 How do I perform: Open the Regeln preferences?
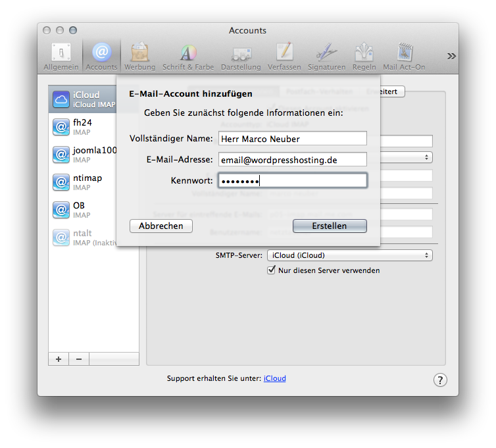point(364,57)
